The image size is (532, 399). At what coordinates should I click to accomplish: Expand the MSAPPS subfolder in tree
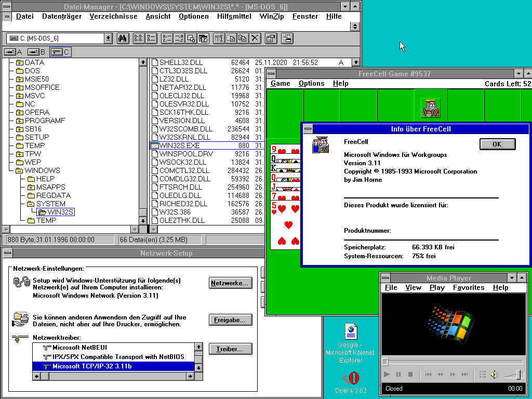[31, 187]
